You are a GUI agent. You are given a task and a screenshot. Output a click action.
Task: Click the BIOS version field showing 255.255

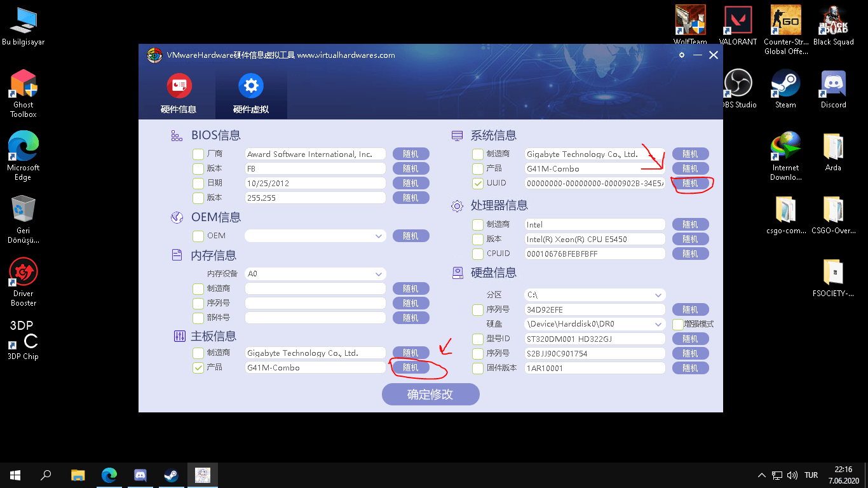click(x=315, y=198)
